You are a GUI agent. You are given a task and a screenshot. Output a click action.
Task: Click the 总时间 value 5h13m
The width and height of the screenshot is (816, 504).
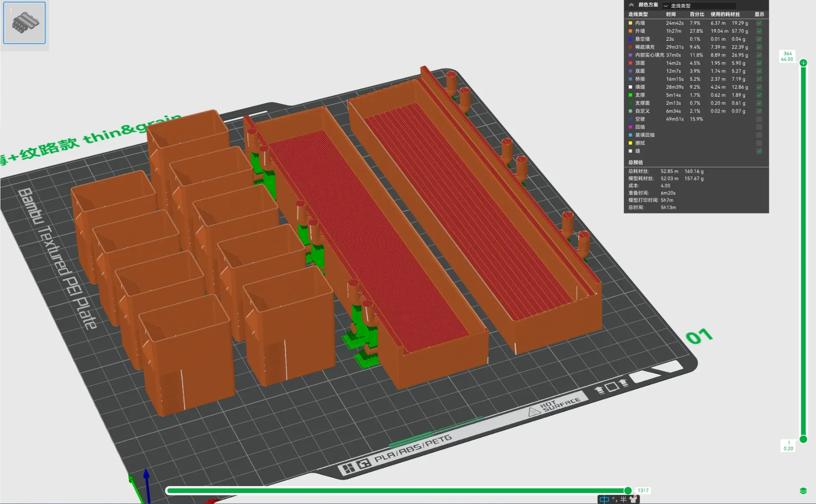668,208
